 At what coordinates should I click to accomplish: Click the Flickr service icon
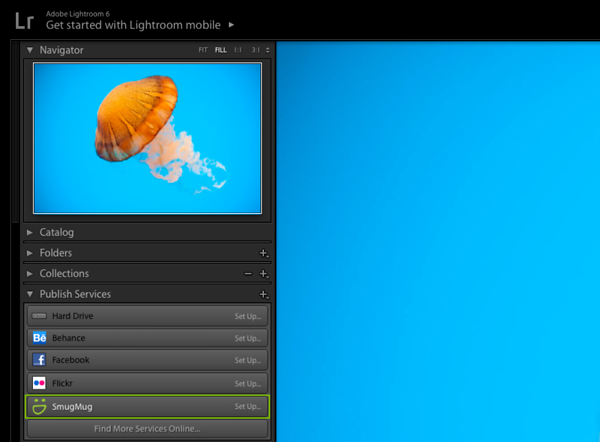tap(40, 383)
